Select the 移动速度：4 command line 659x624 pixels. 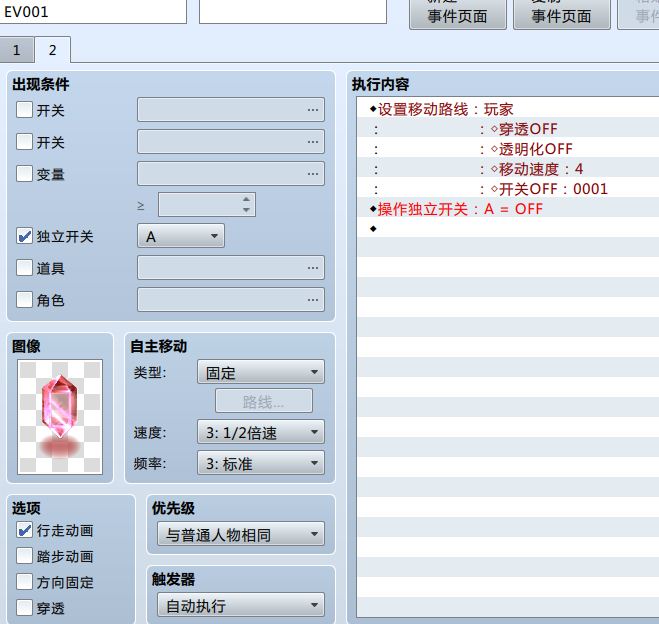pos(508,169)
